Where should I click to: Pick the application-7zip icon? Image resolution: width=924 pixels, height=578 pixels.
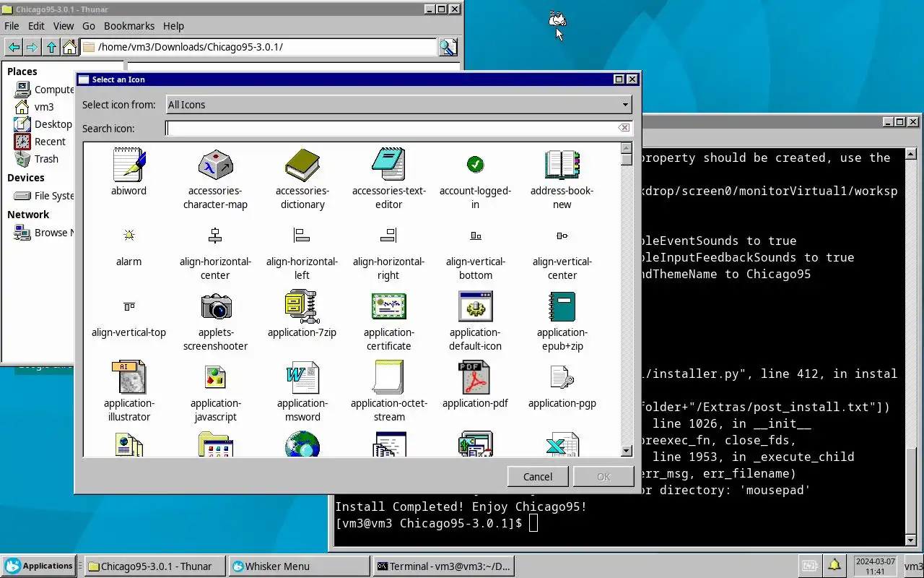pos(302,306)
